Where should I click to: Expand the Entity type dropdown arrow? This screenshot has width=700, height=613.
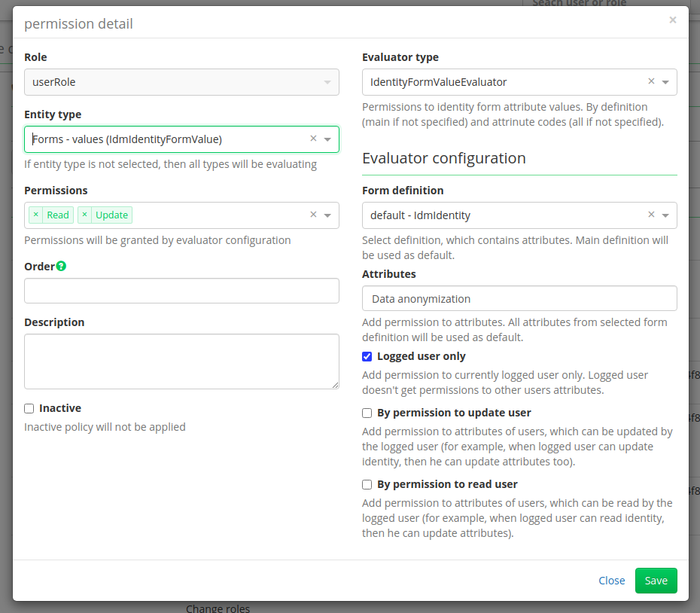click(327, 139)
